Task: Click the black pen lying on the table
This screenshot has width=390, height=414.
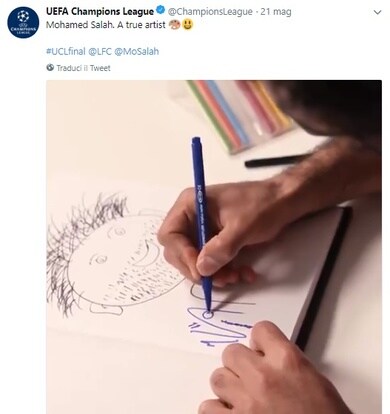Action: click(x=278, y=160)
